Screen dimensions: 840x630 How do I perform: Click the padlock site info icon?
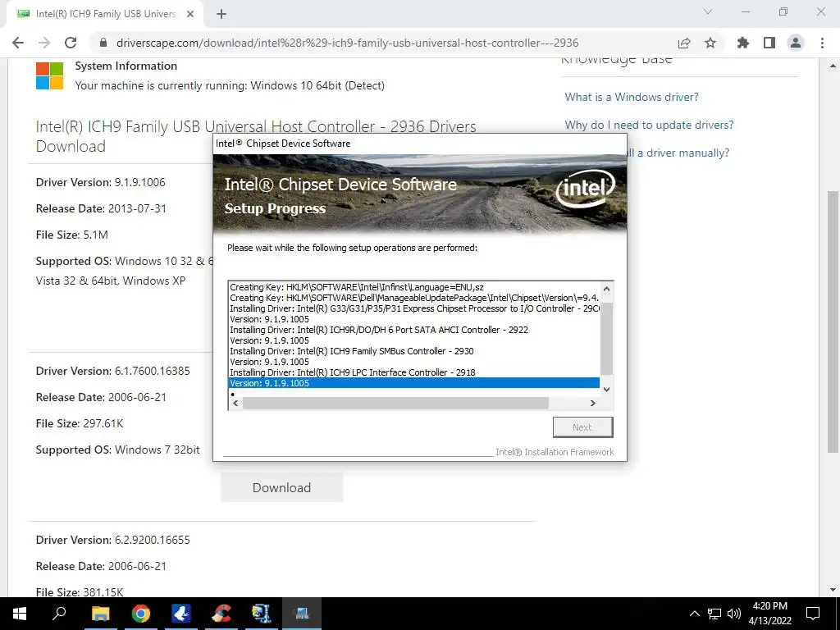click(103, 43)
